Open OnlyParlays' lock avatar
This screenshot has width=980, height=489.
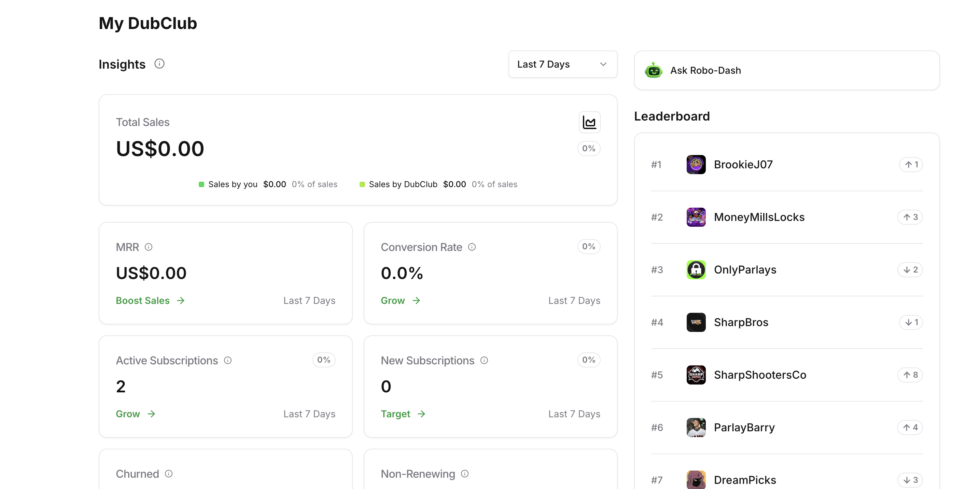pyautogui.click(x=696, y=269)
